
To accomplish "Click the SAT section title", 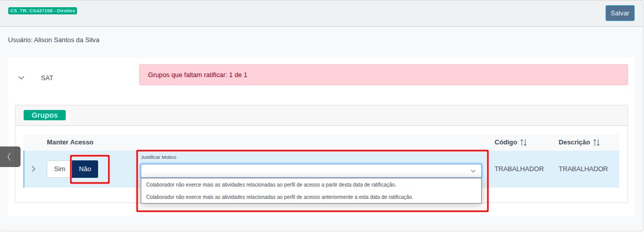I will pyautogui.click(x=47, y=78).
